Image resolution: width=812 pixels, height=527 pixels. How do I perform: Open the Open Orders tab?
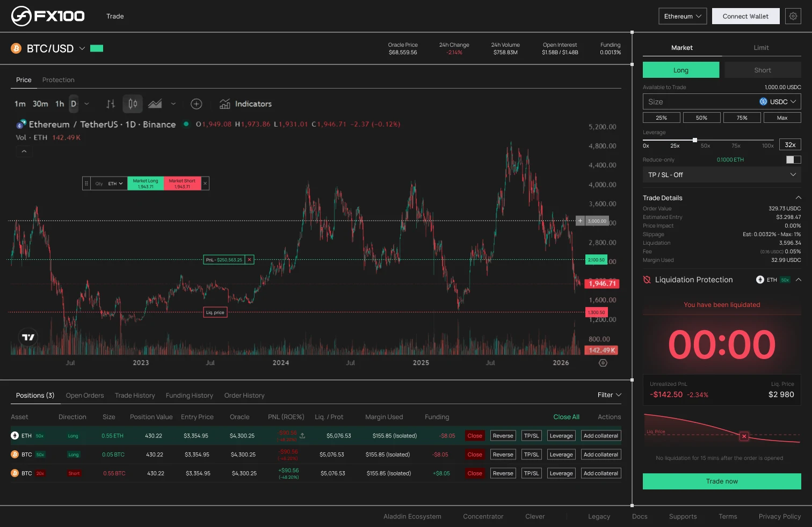pos(85,396)
